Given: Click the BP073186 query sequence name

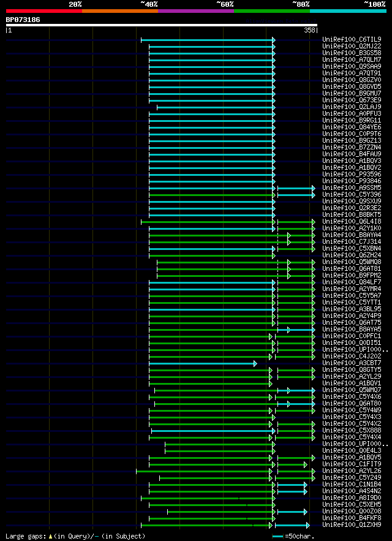Looking at the screenshot, I should (23, 20).
